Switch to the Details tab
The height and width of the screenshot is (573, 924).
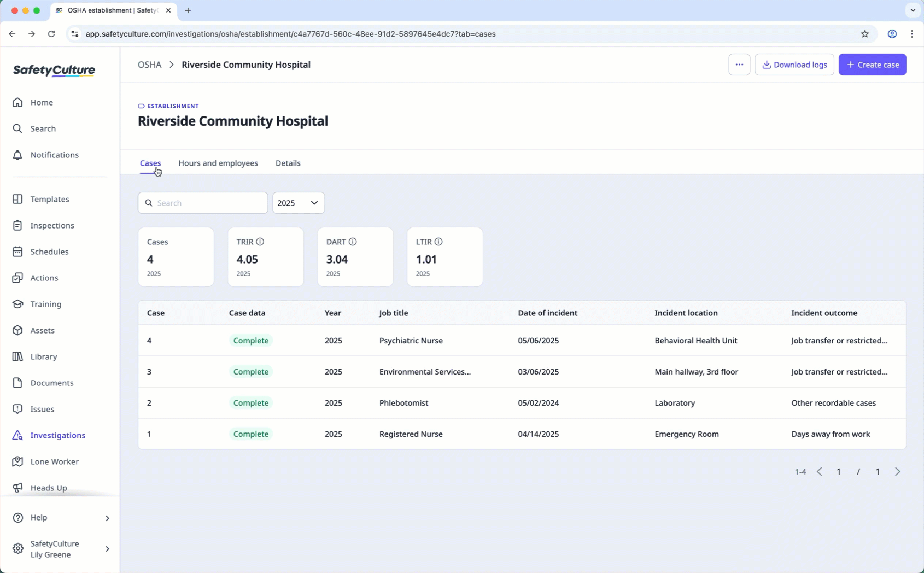pos(288,163)
